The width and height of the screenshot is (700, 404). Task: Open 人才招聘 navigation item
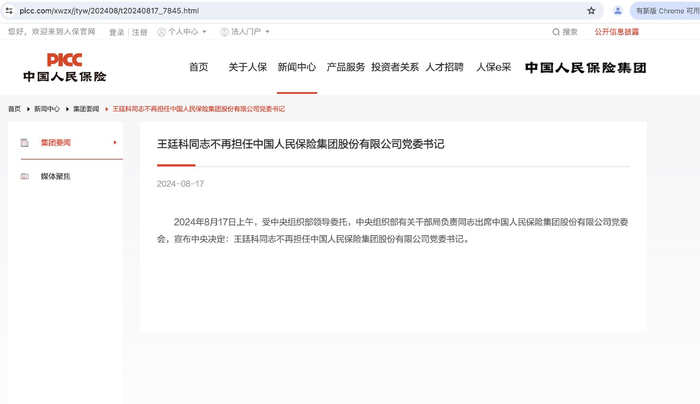(x=445, y=67)
